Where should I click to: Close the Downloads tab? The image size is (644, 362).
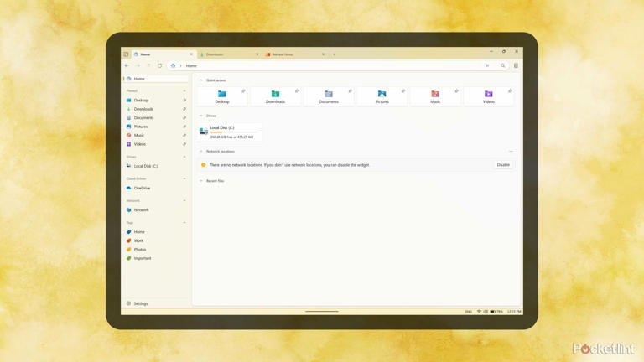pyautogui.click(x=257, y=54)
